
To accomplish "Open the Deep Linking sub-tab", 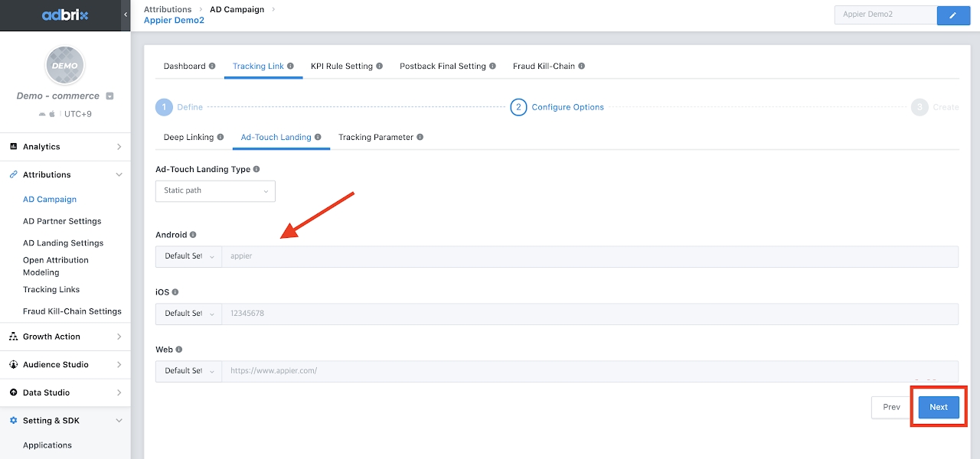I will tap(188, 138).
